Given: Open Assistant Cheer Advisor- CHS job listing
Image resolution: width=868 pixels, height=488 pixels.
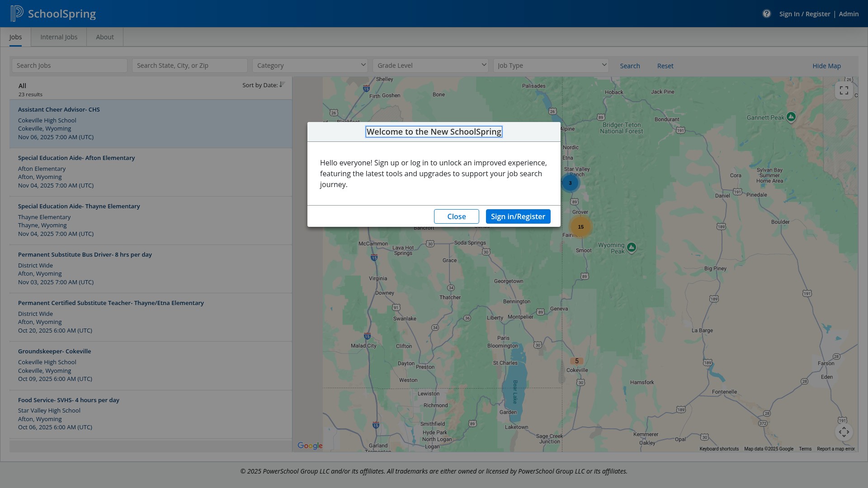Looking at the screenshot, I should tap(151, 123).
